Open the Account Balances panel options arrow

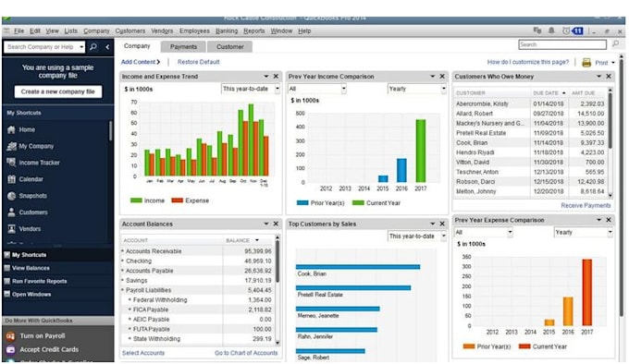point(266,224)
